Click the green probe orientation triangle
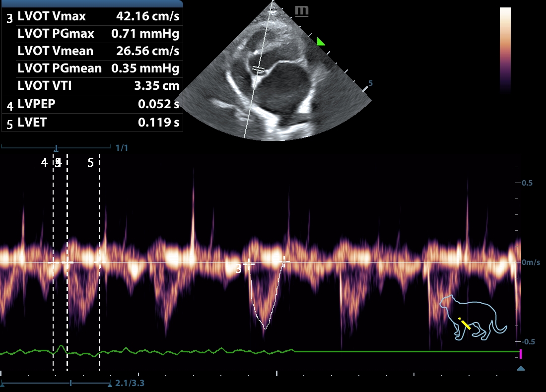This screenshot has height=392, width=546. click(321, 42)
